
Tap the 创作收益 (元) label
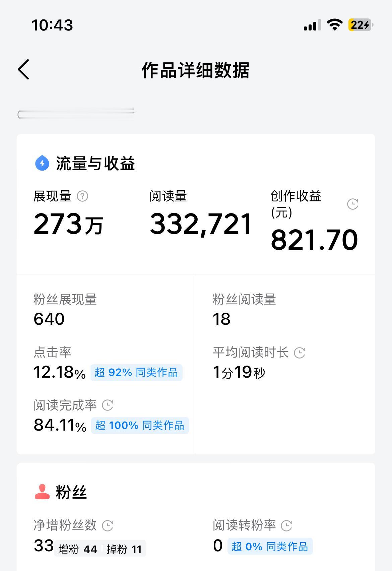point(296,204)
